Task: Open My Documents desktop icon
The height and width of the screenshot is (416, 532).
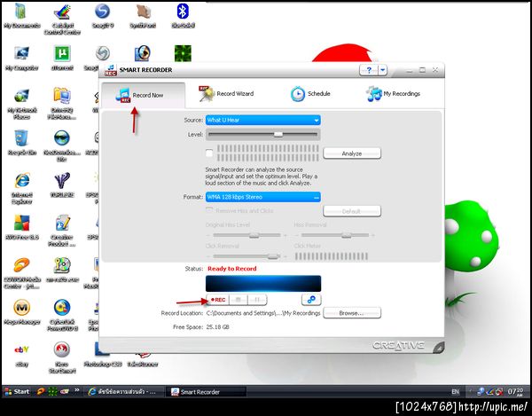Action: (x=21, y=16)
